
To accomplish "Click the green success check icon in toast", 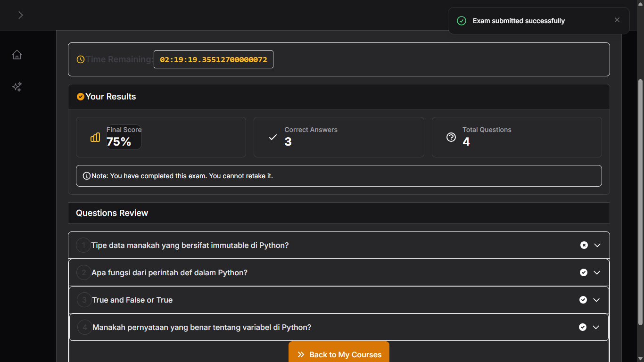I will coord(462,21).
